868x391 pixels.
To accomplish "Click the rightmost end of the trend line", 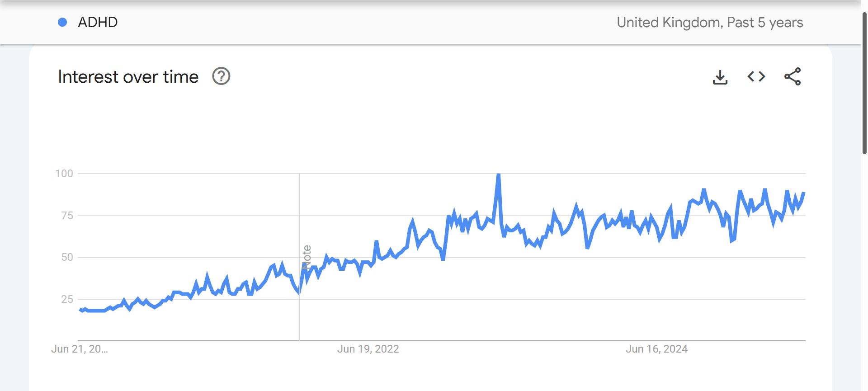I will pos(804,193).
